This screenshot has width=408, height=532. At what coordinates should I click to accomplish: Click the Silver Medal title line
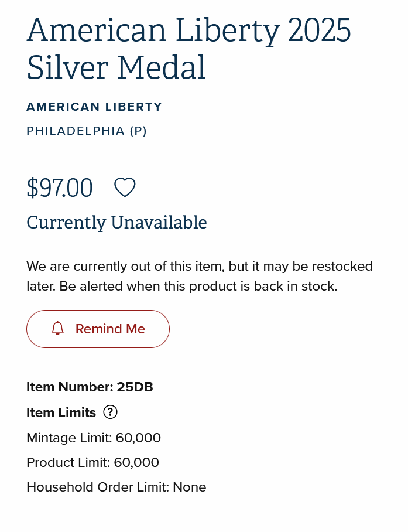coord(116,67)
